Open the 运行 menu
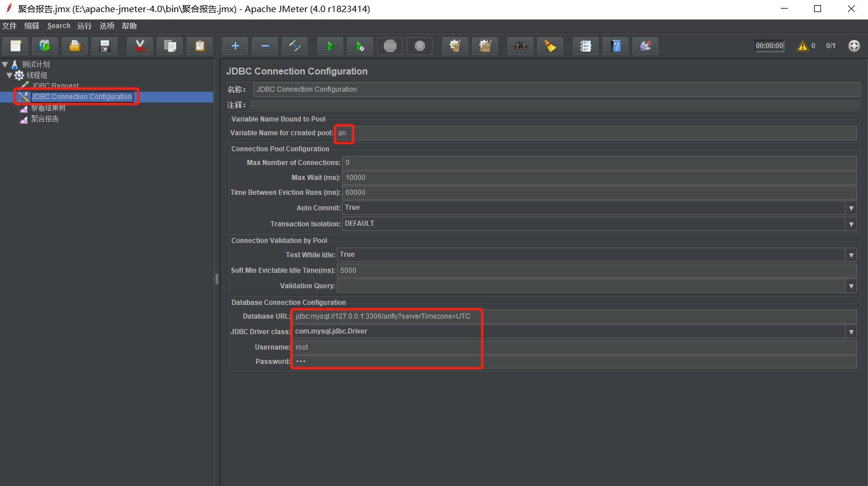This screenshot has width=868, height=486. [84, 26]
